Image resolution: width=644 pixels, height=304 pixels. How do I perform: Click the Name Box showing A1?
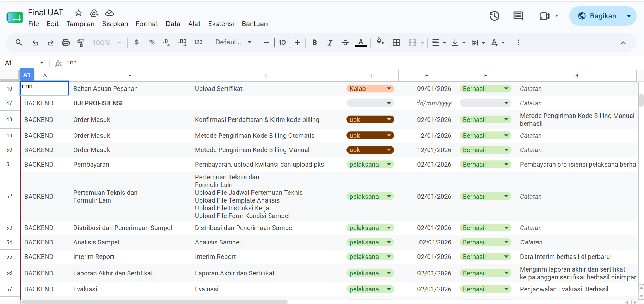click(20, 63)
